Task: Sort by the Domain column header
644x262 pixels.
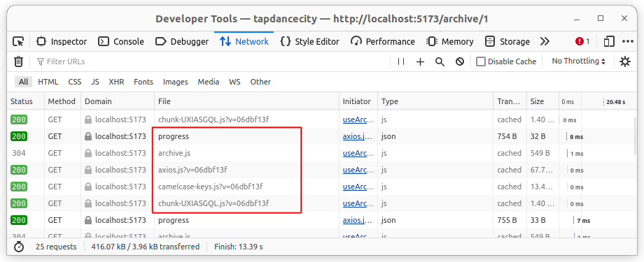Action: tap(118, 101)
